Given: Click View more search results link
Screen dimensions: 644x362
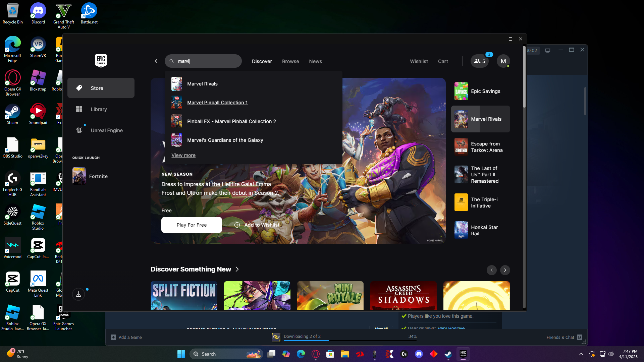Looking at the screenshot, I should click(x=183, y=155).
